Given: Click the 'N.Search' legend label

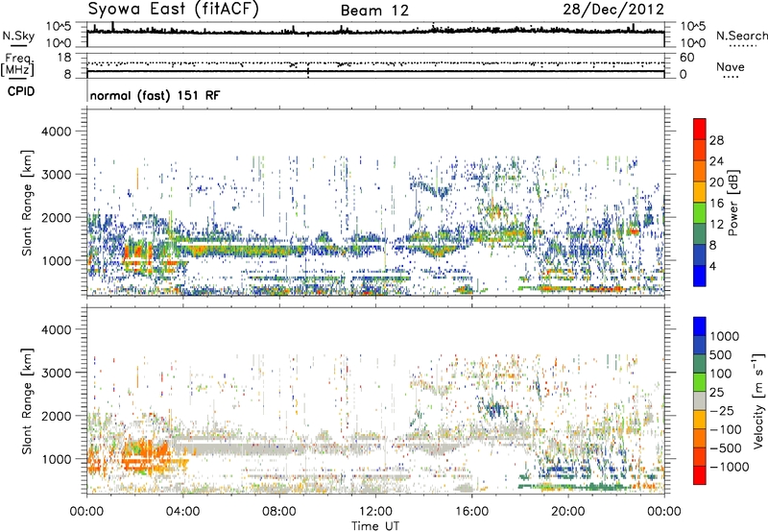Looking at the screenshot, I should 741,36.
